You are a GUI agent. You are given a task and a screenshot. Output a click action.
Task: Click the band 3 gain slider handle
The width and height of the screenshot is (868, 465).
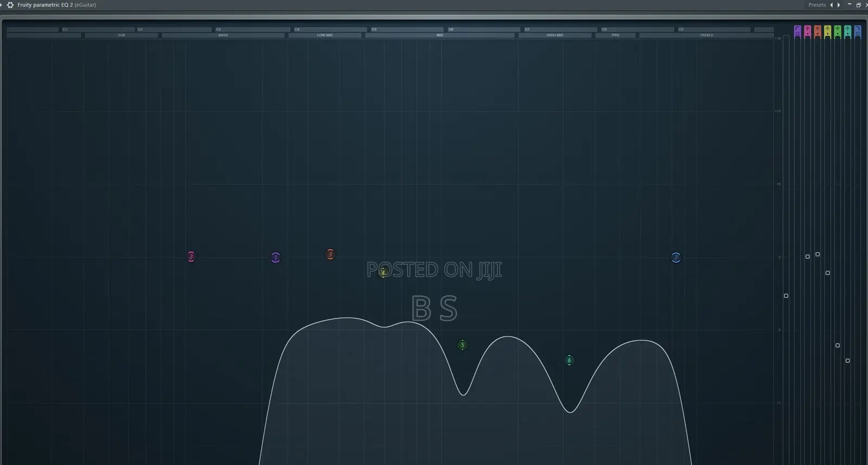pyautogui.click(x=818, y=254)
